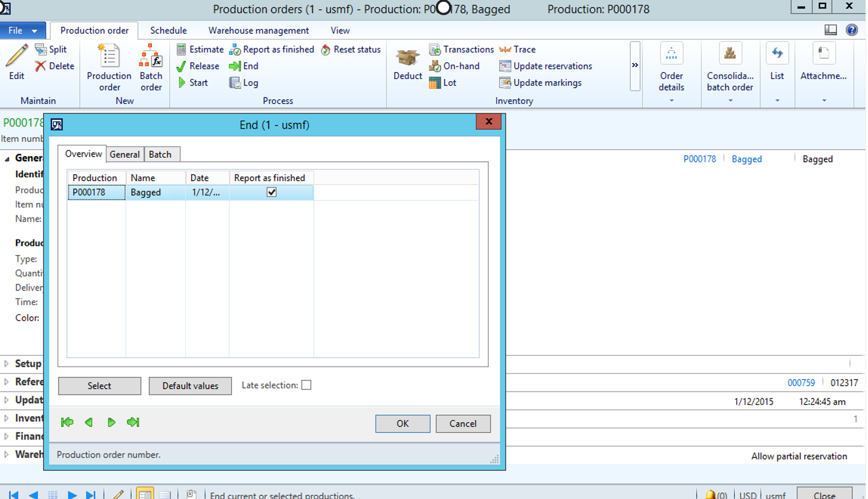Screen dimensions: 868x499
Task: Click the Default values button
Action: (190, 386)
